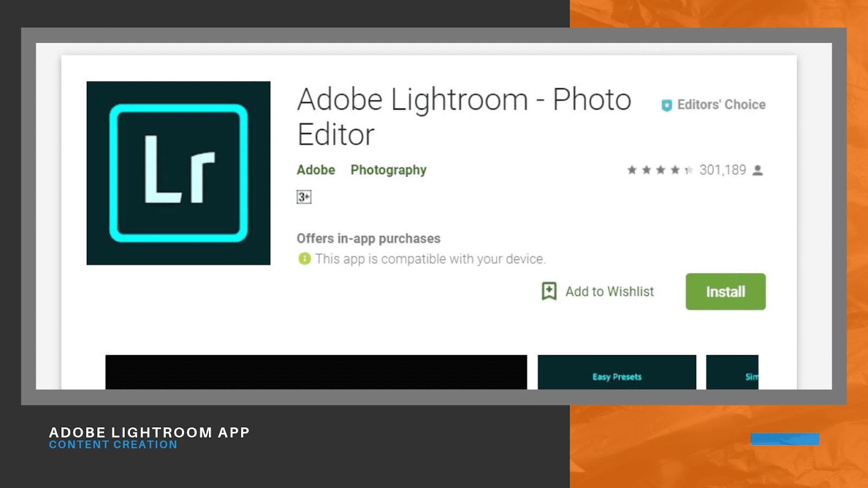
Task: Click the Editors' Choice badge icon
Action: click(666, 105)
